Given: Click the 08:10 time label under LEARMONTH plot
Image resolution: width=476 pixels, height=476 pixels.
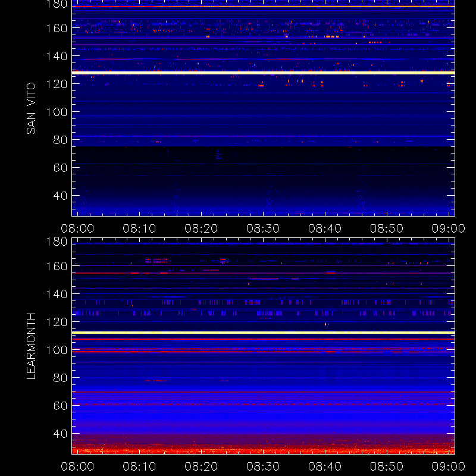Looking at the screenshot, I should (139, 466).
